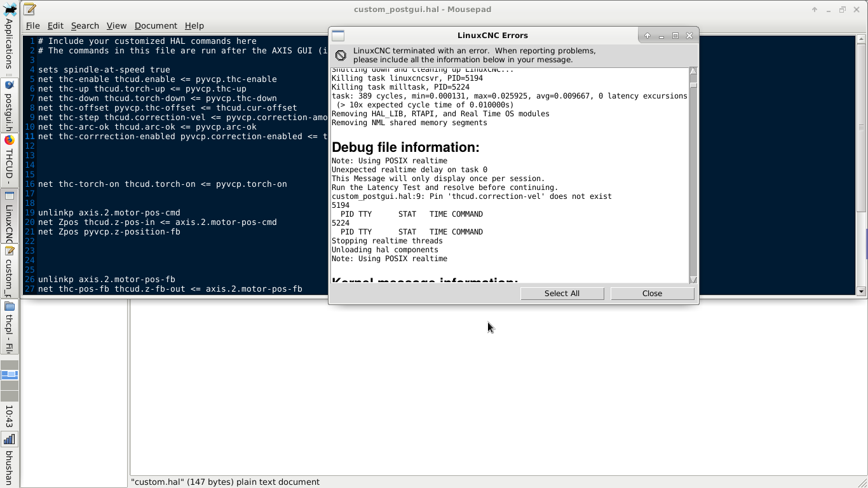The width and height of the screenshot is (868, 488).
Task: Click the first comment line 'Include your customized HAL'
Action: tap(147, 41)
